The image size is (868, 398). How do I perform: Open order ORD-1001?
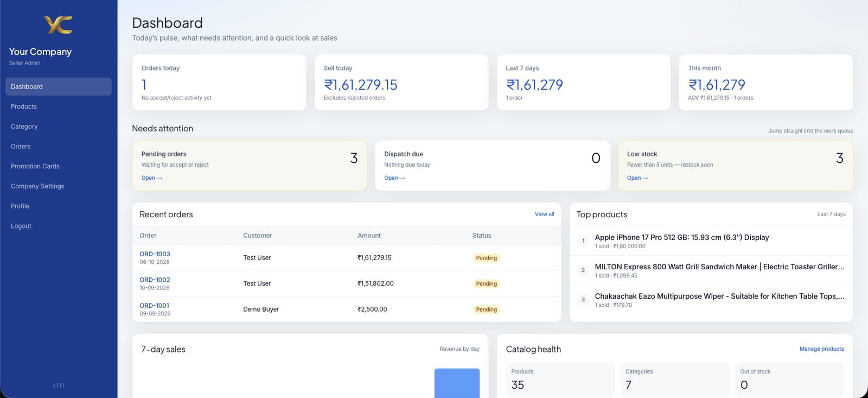[x=154, y=306]
